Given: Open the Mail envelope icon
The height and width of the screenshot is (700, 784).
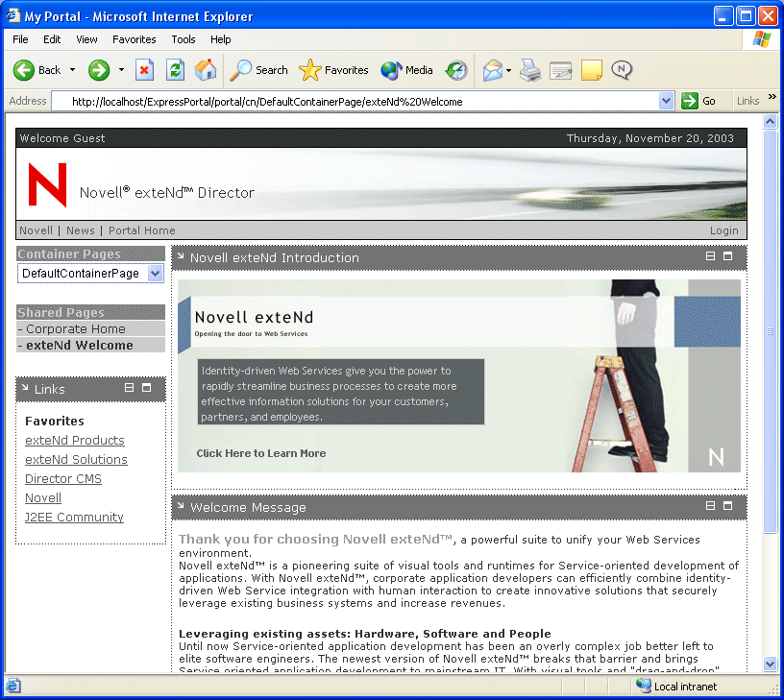Looking at the screenshot, I should (493, 70).
